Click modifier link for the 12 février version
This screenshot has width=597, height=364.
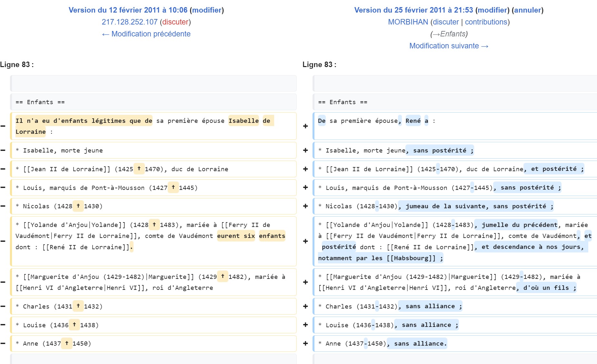pos(207,10)
